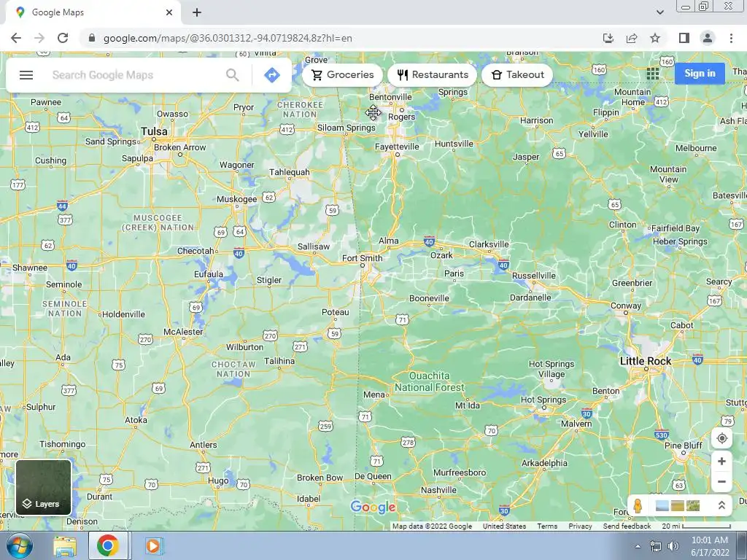Click the Muskogee label
Viewport: 747px width, 560px height.
(x=237, y=199)
